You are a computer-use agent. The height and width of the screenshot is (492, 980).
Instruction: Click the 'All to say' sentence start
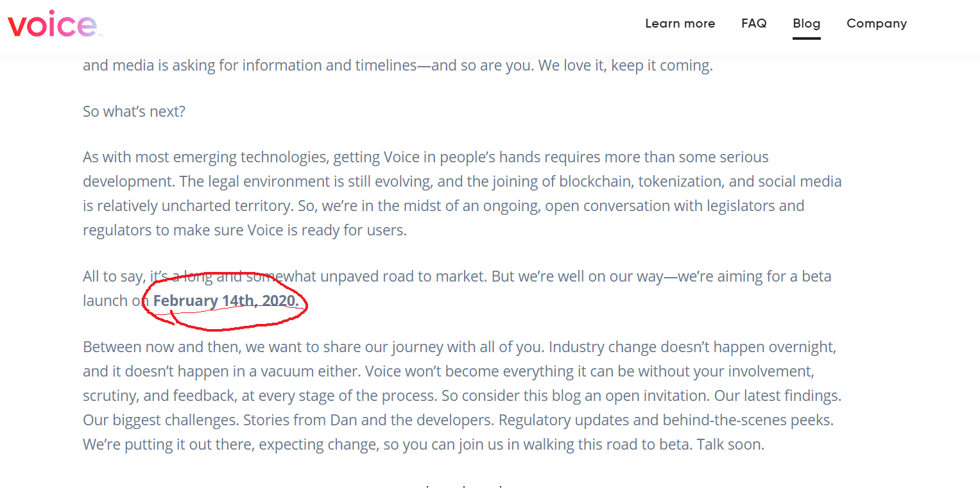(113, 277)
